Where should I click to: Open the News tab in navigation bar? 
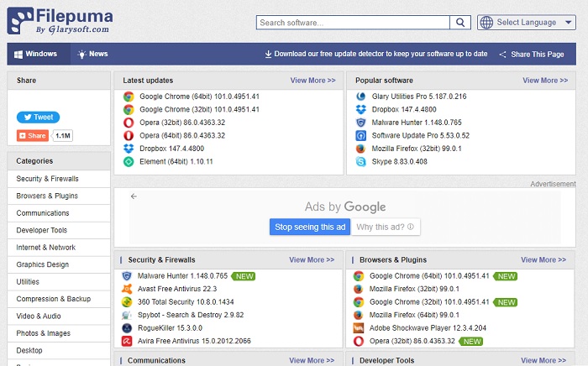pos(92,54)
